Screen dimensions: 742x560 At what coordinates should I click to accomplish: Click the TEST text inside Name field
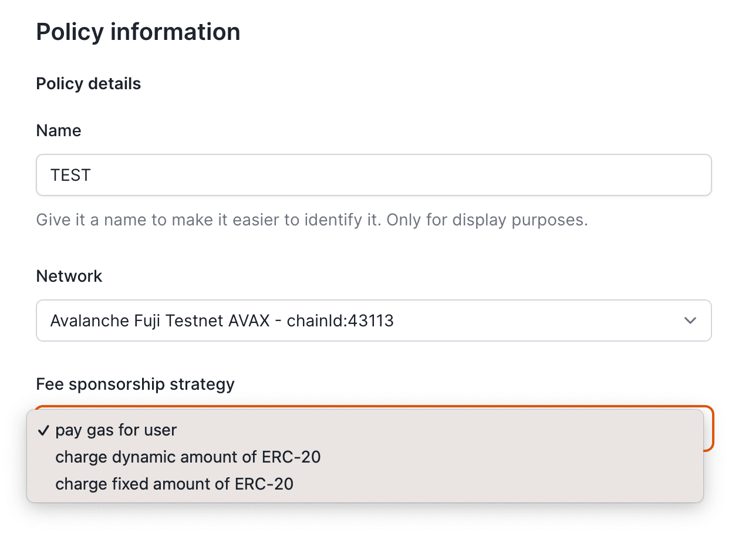click(x=70, y=175)
